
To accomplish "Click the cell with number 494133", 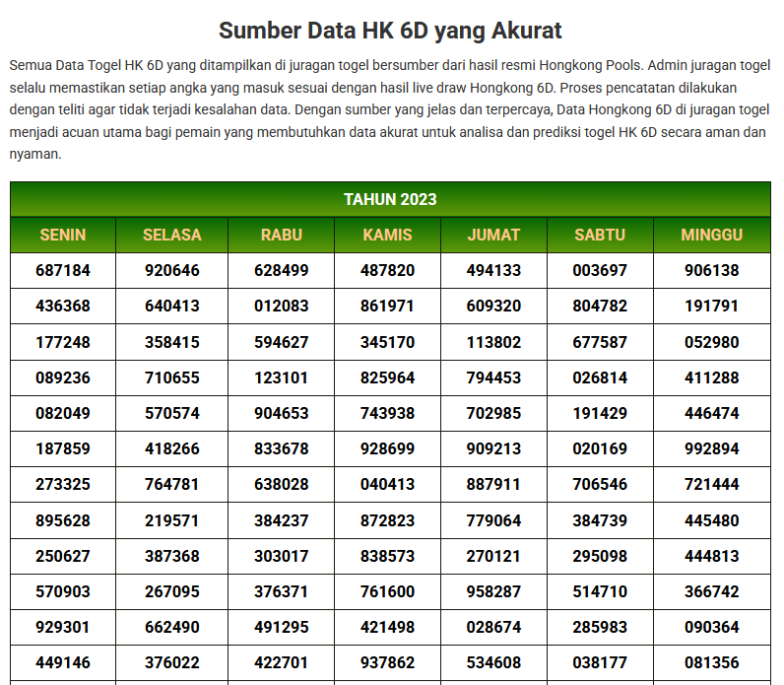I will point(494,270).
